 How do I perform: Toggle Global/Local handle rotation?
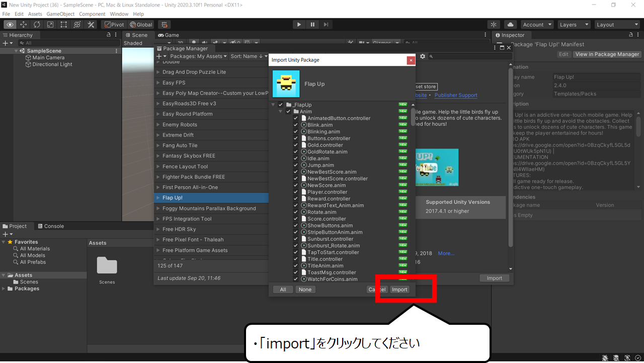click(x=141, y=25)
